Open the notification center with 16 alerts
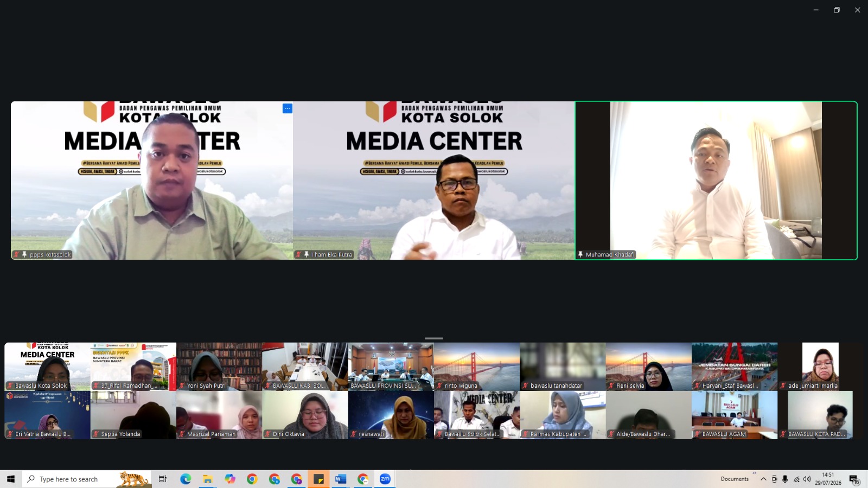This screenshot has width=868, height=488. click(854, 479)
